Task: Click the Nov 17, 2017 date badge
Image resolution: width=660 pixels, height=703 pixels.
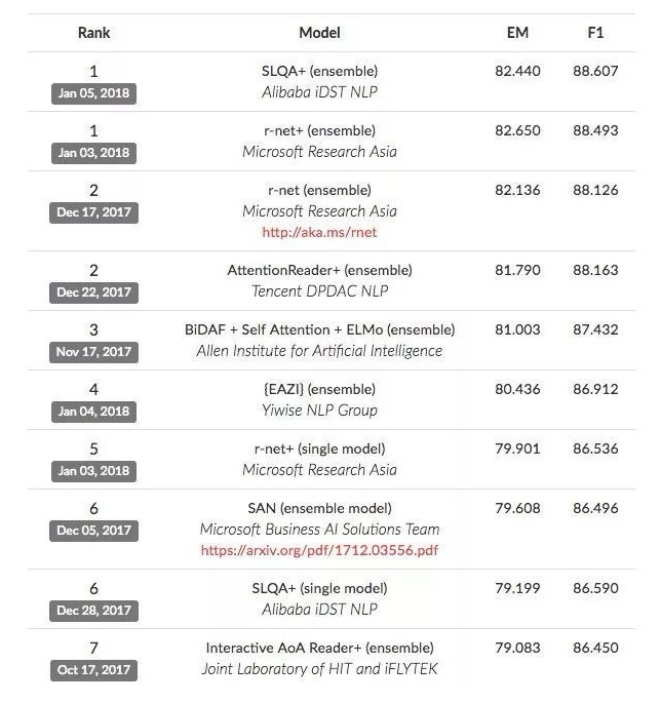Action: click(94, 352)
